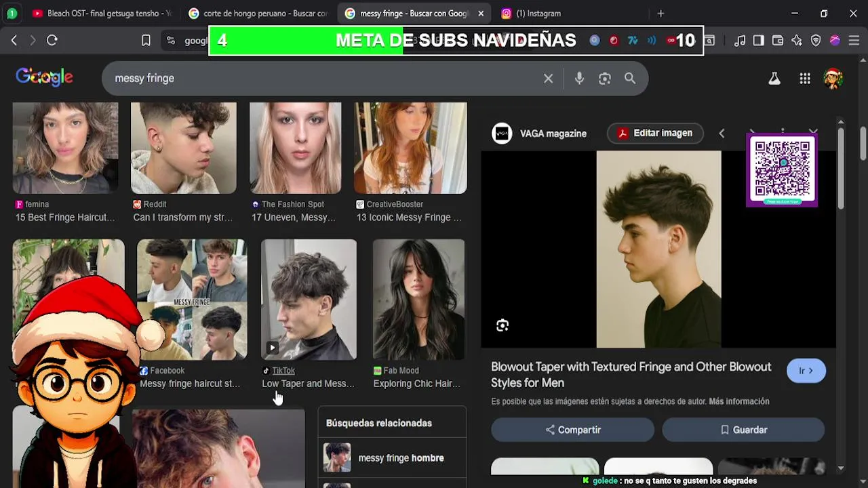The image size is (868, 488).
Task: Open the Leo AI sparkle icon
Action: coord(797,41)
